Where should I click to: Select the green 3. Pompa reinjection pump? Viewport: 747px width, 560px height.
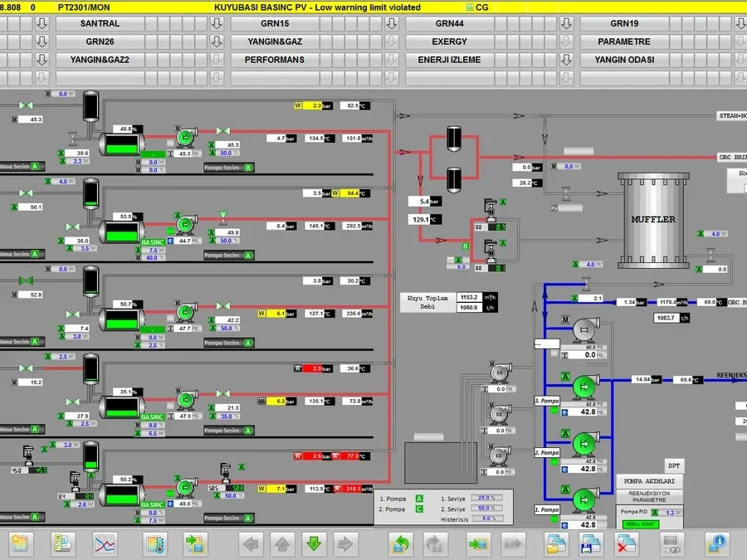click(585, 387)
